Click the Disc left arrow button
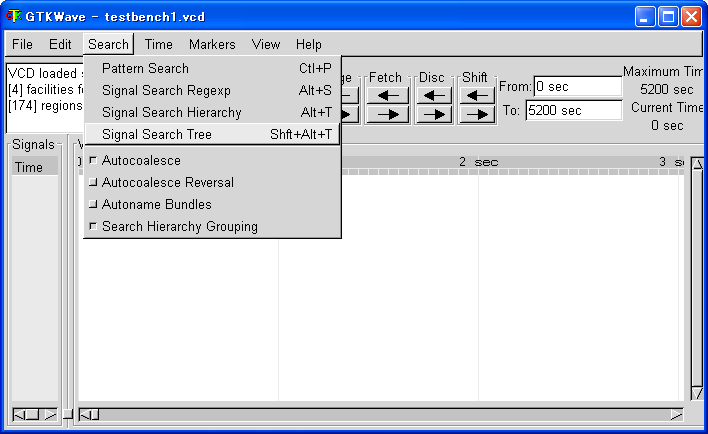 pos(434,95)
